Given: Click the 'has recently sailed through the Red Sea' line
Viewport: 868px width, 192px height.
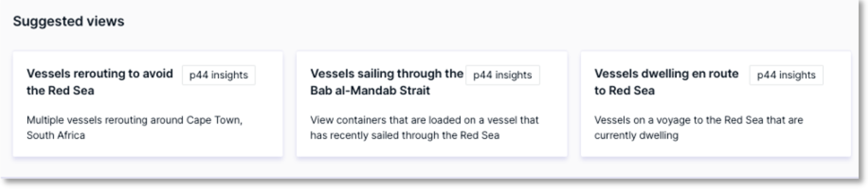Looking at the screenshot, I should tap(405, 135).
